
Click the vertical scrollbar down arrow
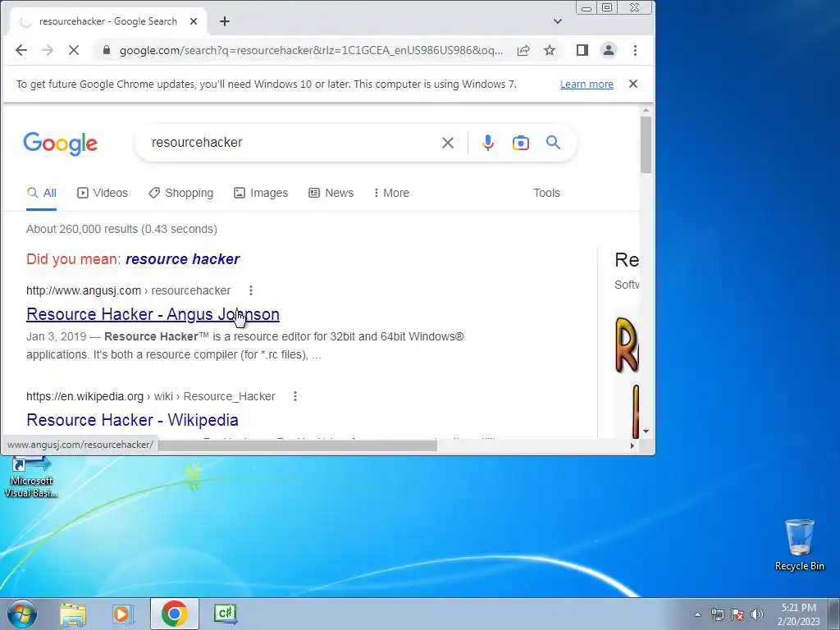646,431
